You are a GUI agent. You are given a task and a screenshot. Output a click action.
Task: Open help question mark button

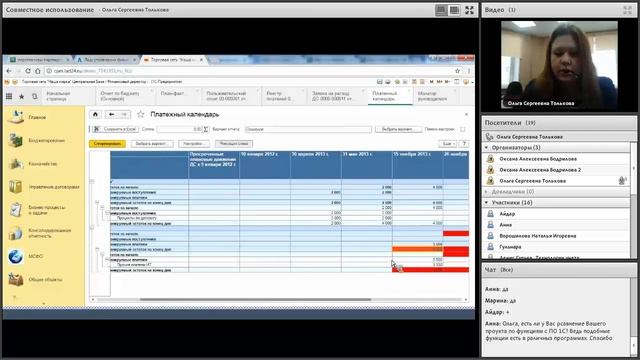[464, 144]
